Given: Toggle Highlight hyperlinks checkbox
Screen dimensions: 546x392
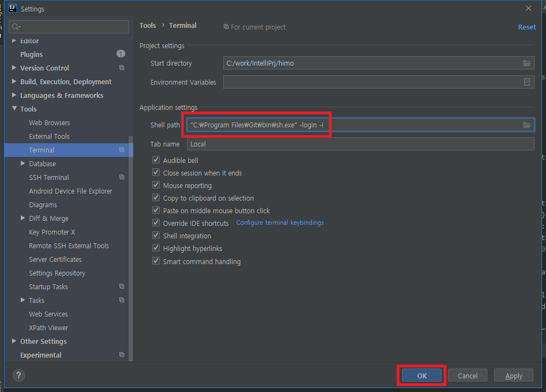Looking at the screenshot, I should (156, 248).
